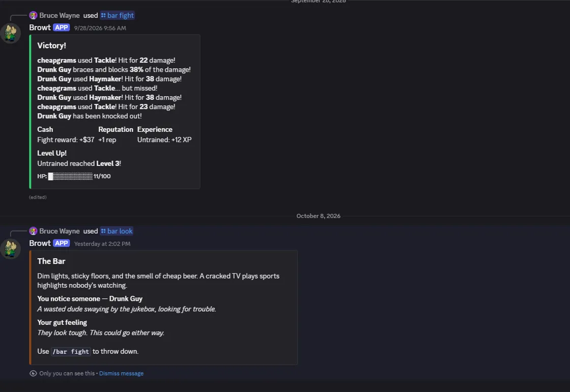Click the 'Fight reward: +$37' value
This screenshot has width=570, height=392.
[x=66, y=139]
